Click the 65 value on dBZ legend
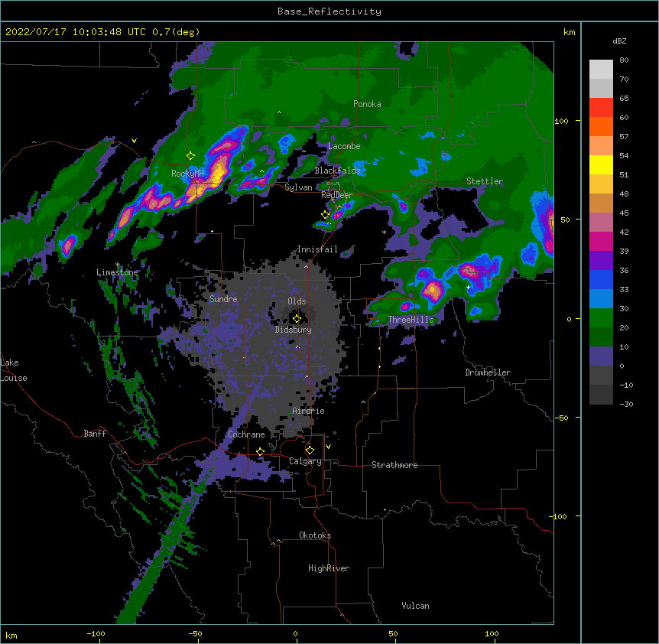Image resolution: width=659 pixels, height=644 pixels. pyautogui.click(x=624, y=99)
